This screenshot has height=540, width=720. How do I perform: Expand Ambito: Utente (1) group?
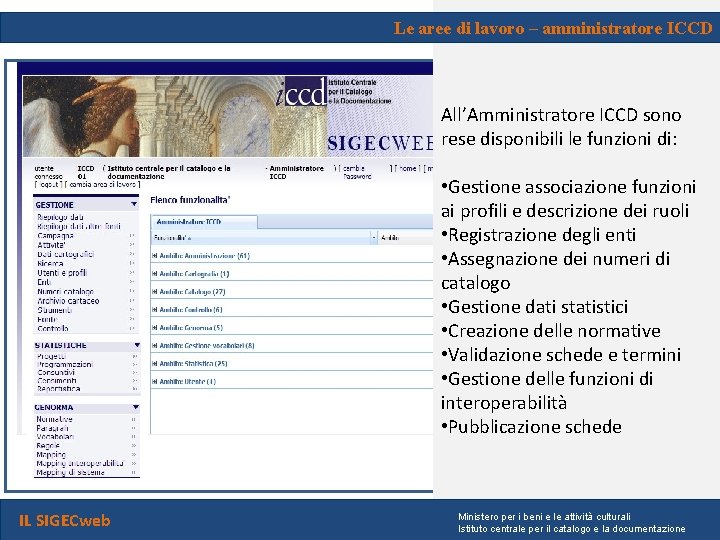tap(155, 381)
